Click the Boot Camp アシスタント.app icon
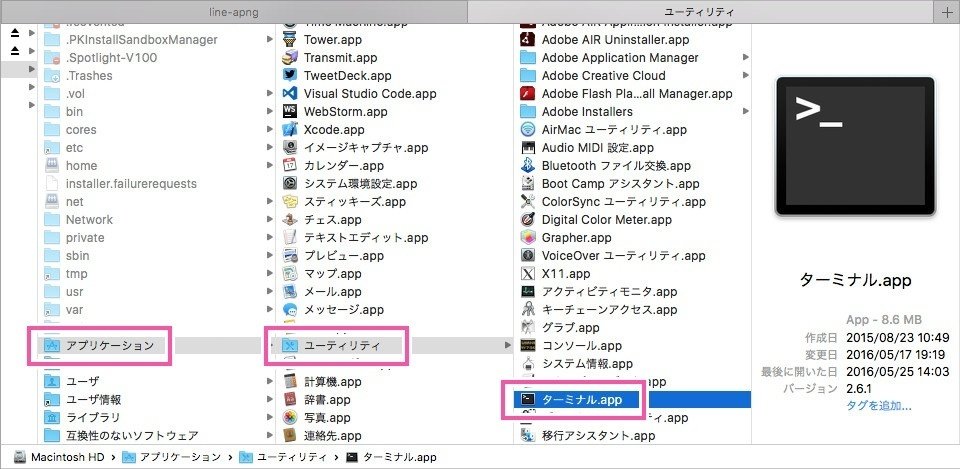The image size is (960, 469). (x=527, y=184)
